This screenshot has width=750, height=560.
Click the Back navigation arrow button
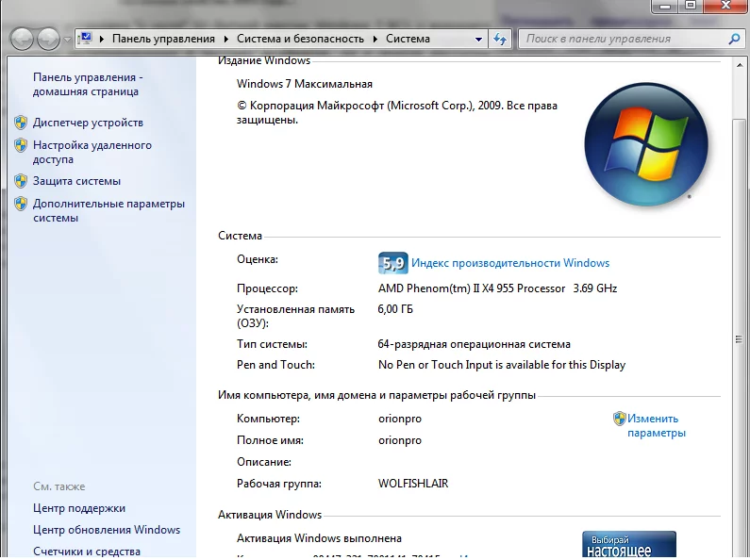[x=22, y=39]
